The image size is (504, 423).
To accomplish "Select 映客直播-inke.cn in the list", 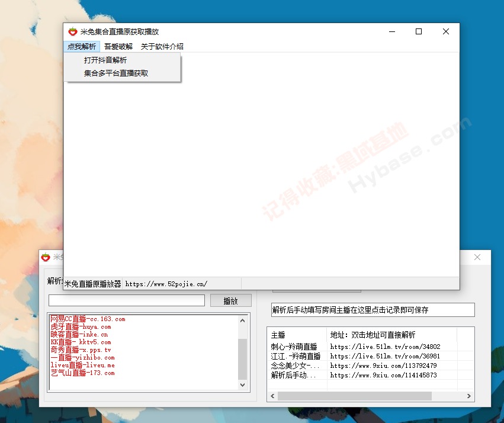I will pos(79,334).
